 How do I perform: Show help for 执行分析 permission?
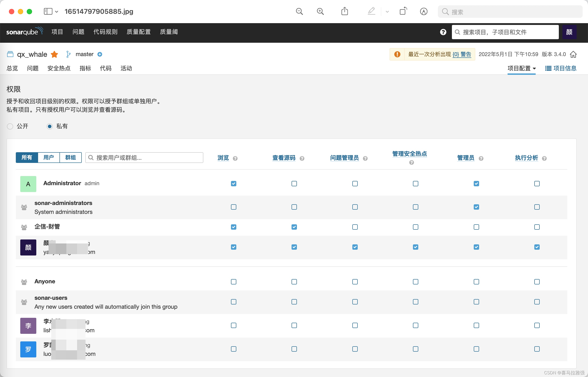(x=544, y=158)
